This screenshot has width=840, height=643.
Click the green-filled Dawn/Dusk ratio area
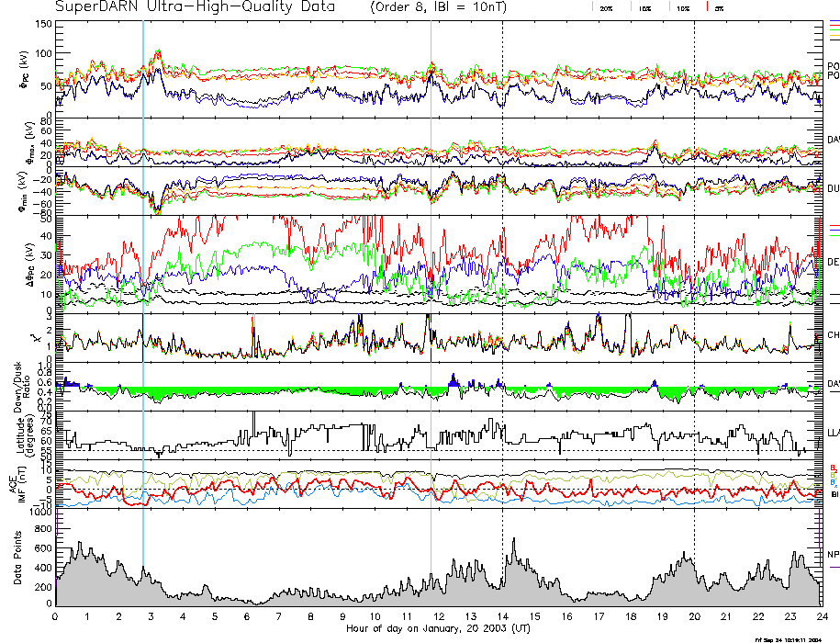[184, 392]
